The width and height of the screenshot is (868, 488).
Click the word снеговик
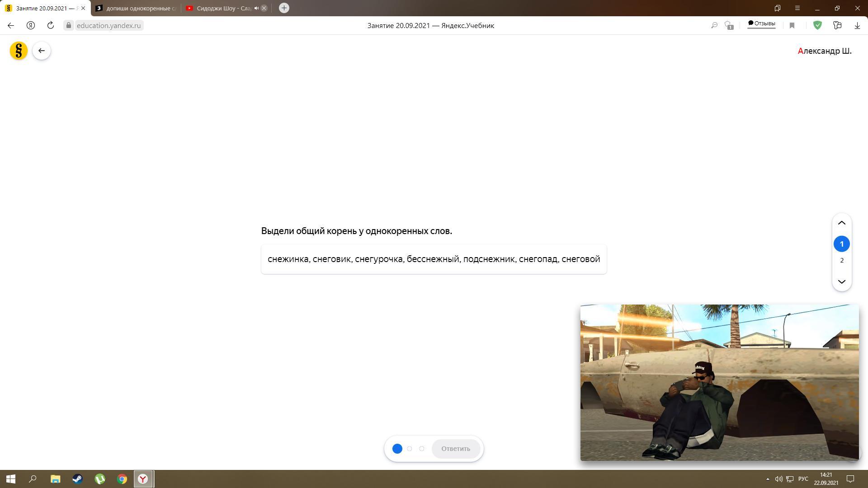pos(332,259)
